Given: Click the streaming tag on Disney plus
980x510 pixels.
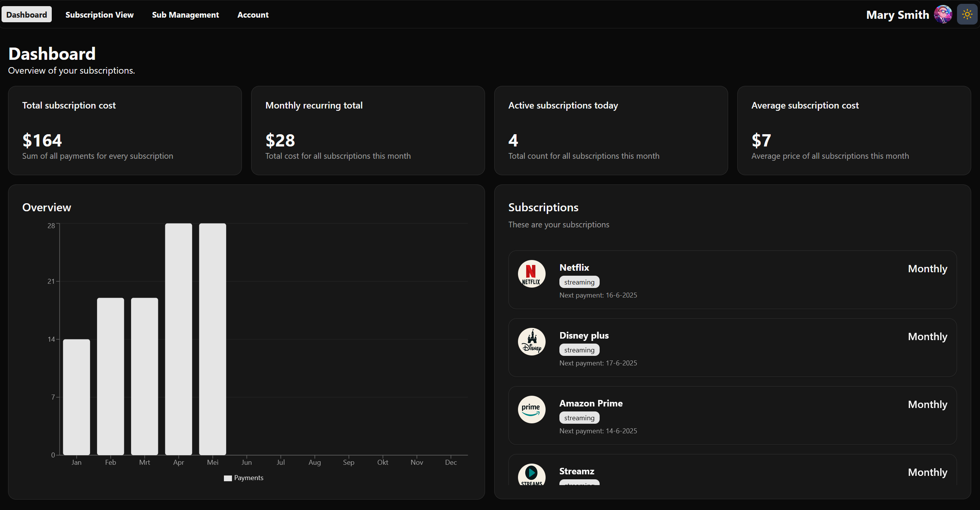Looking at the screenshot, I should (x=579, y=349).
